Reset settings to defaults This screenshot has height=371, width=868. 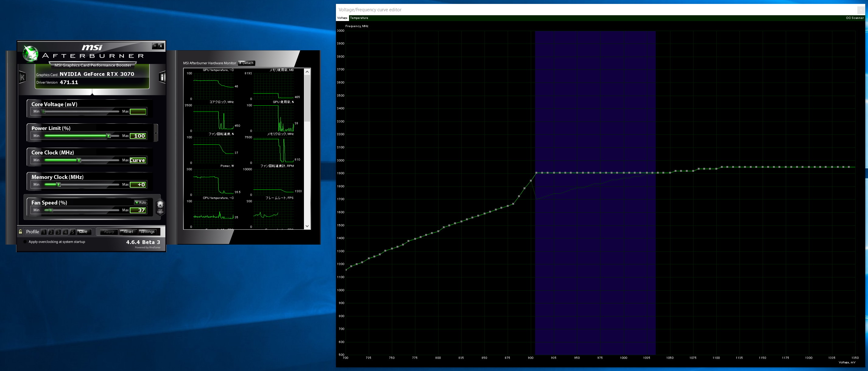(x=129, y=232)
